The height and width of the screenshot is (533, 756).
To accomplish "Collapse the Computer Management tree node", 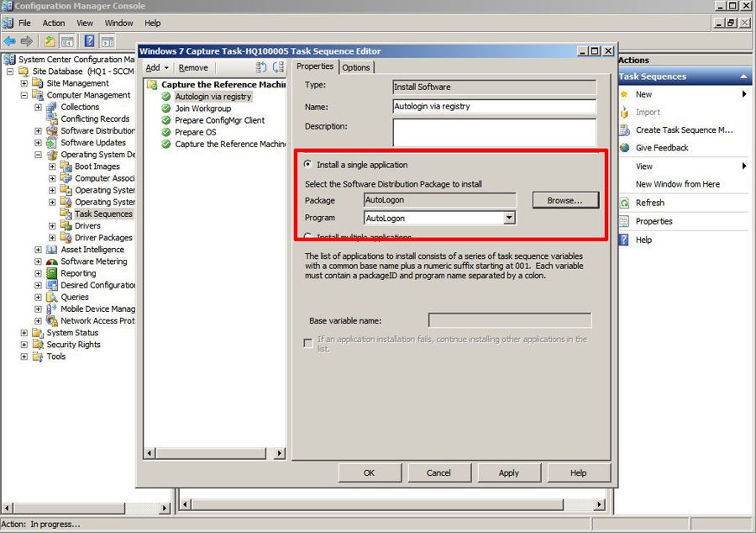I will [24, 96].
